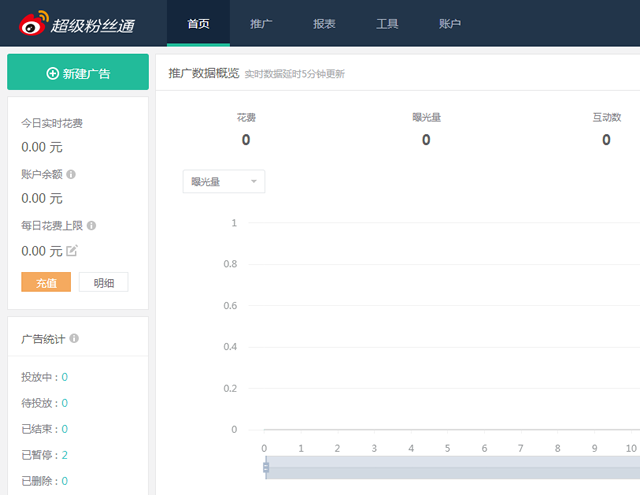Click the 曝光量 value 0 in overview
640x495 pixels.
(426, 140)
